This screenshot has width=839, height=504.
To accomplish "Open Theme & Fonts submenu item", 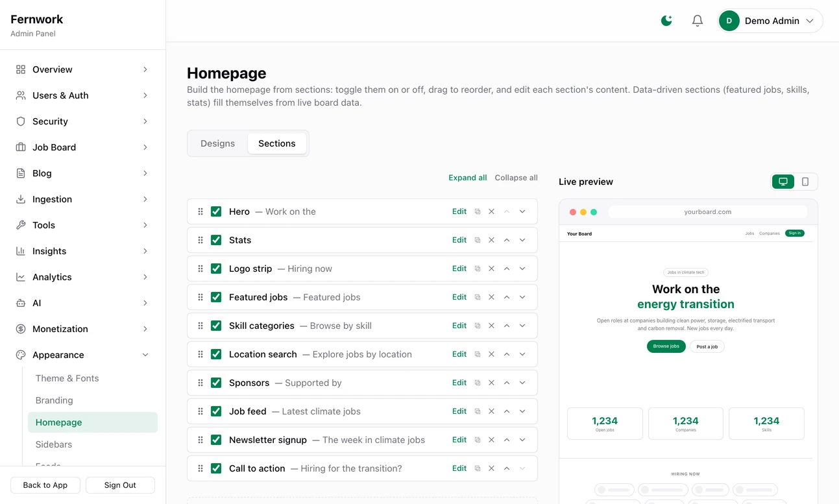I will click(93, 378).
